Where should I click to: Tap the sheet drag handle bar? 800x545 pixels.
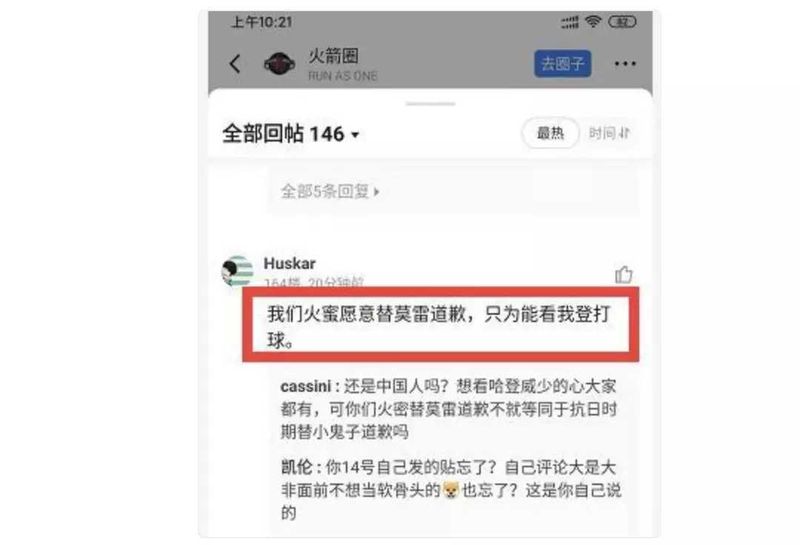[x=431, y=104]
